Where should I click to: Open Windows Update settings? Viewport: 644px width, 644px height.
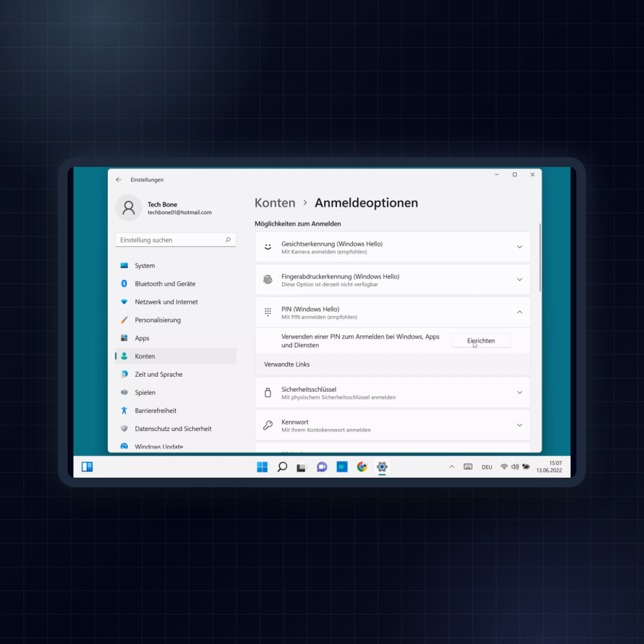pyautogui.click(x=176, y=447)
